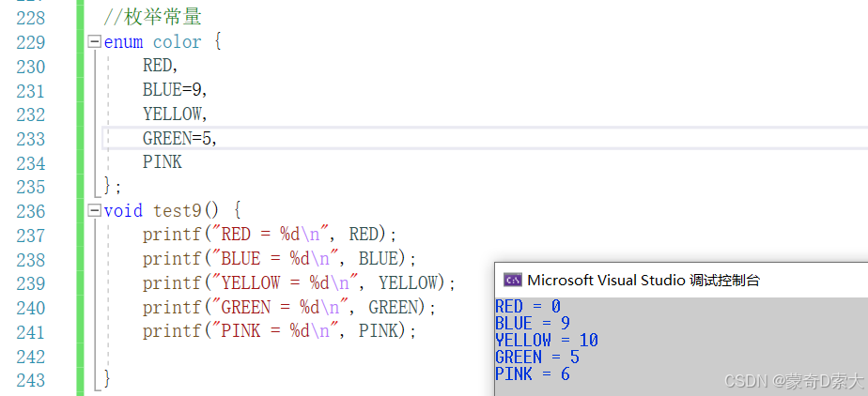Click the CSDN watermark text
The image size is (868, 396).
(x=793, y=380)
